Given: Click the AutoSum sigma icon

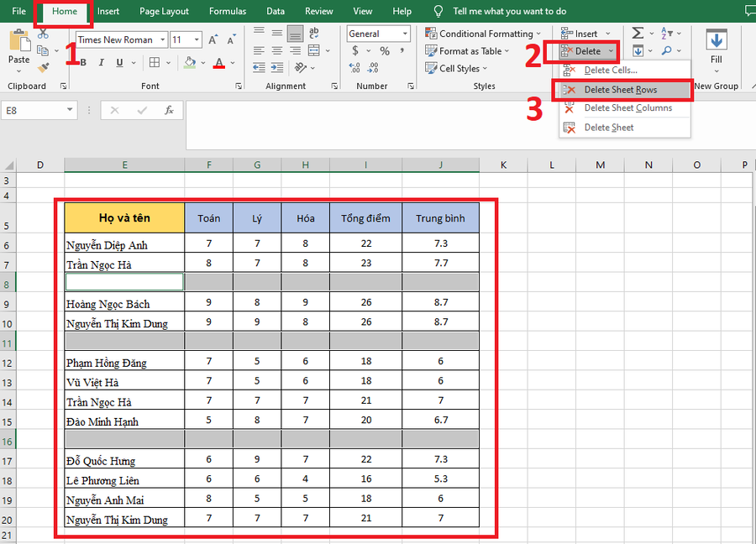Looking at the screenshot, I should pos(638,33).
